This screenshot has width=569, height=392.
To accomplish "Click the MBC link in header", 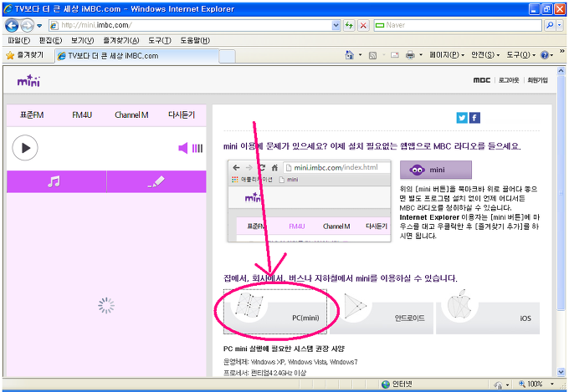I will (x=481, y=80).
